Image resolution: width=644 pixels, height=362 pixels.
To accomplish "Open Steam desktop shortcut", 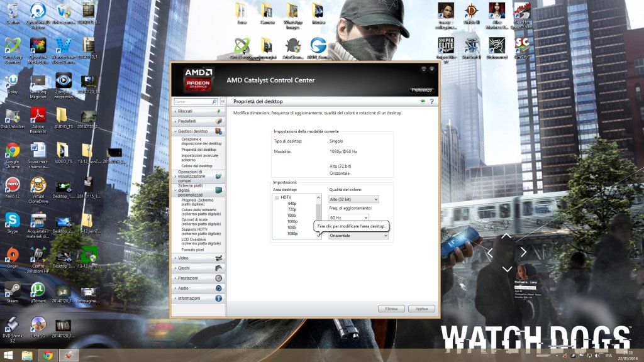I will coord(13,293).
